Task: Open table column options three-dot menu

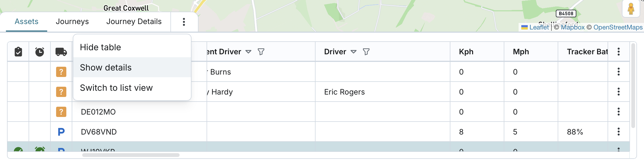Action: point(619,52)
